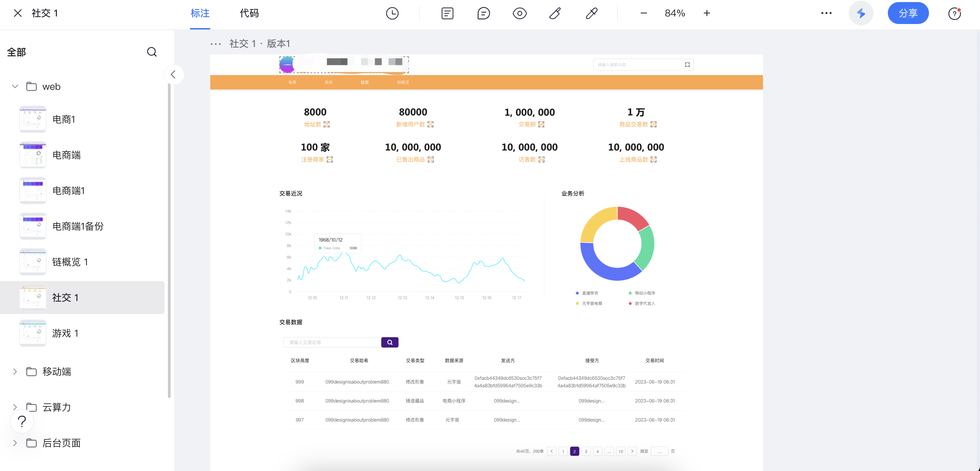Open the help icon with the red dot
Viewport: 980px width, 471px height.
[954, 14]
